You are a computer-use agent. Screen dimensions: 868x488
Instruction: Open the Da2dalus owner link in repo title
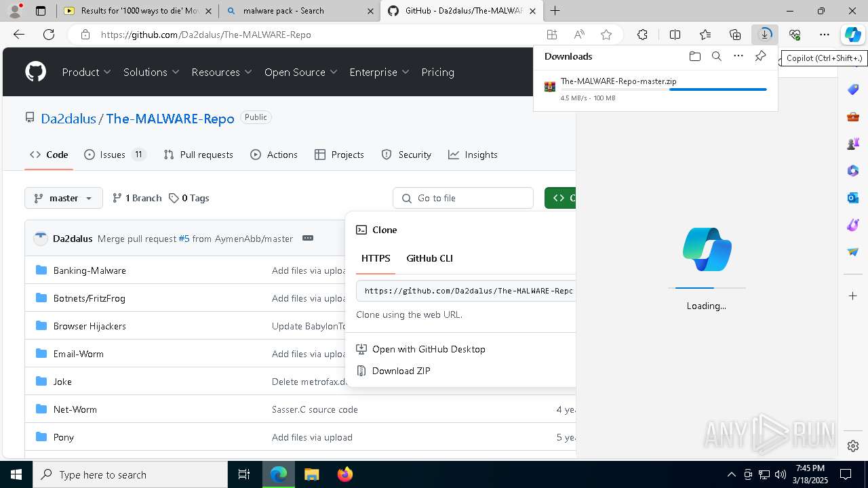click(68, 119)
